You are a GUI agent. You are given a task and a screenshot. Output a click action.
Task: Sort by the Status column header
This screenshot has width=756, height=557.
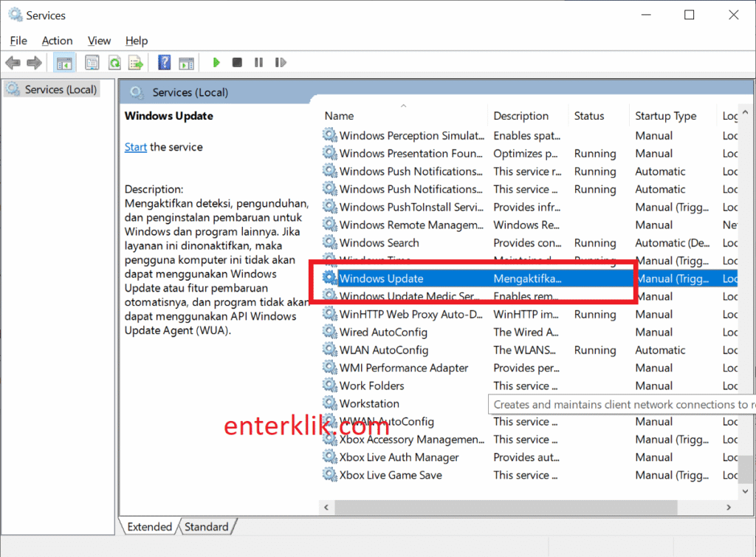[588, 116]
